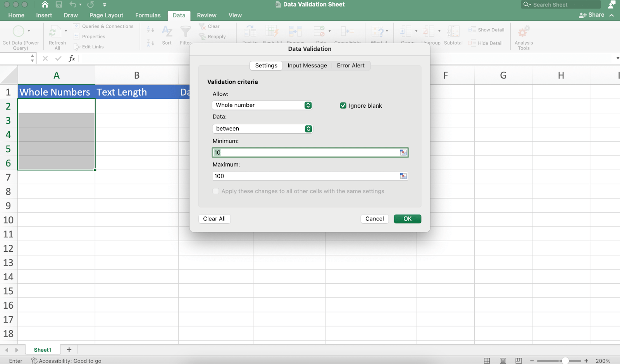Enable applying changes to cells with same settings

coord(216,191)
